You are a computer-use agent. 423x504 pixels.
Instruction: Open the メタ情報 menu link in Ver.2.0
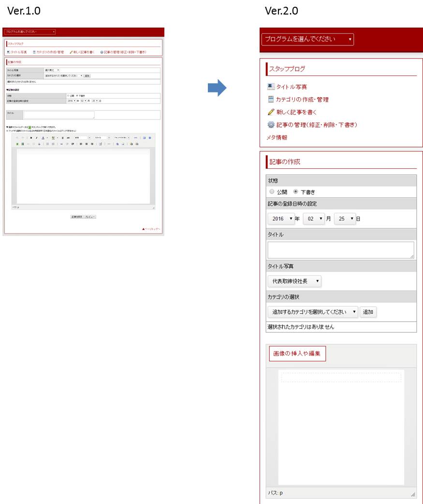click(277, 137)
